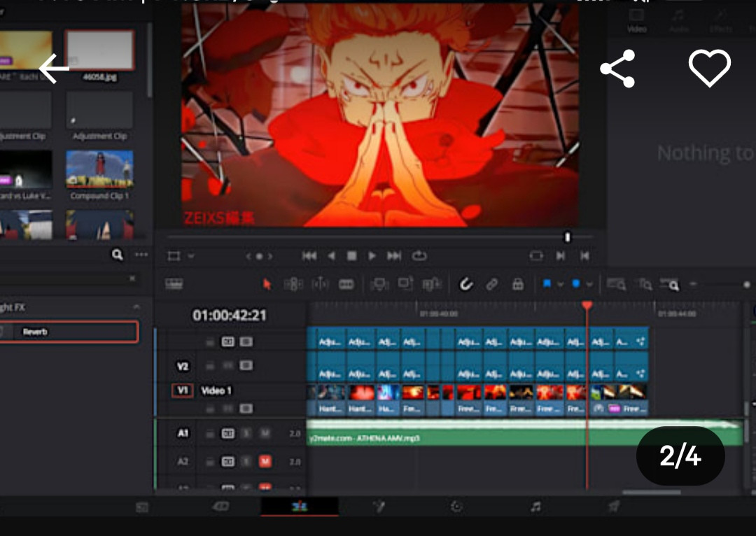Click the Custom Zoom icon
Viewport: 756px width, 536px height.
coord(670,284)
